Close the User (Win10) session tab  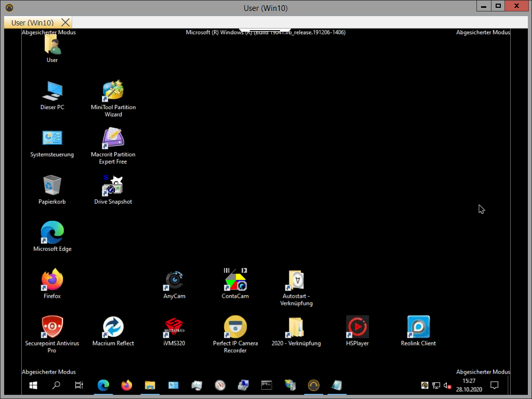(x=65, y=22)
